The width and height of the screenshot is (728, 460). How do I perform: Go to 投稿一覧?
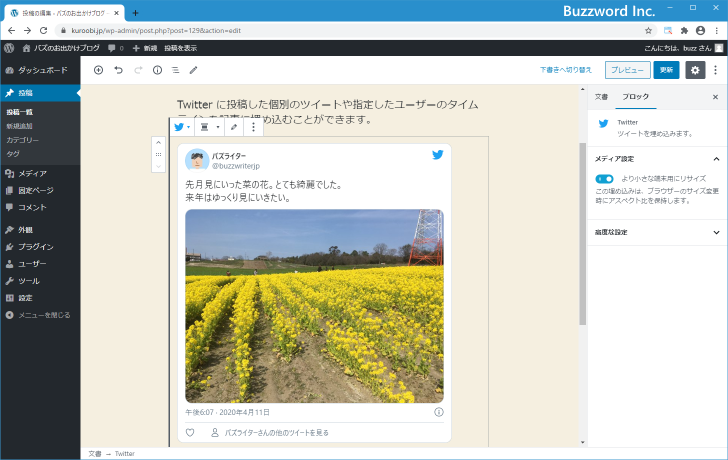coord(20,112)
